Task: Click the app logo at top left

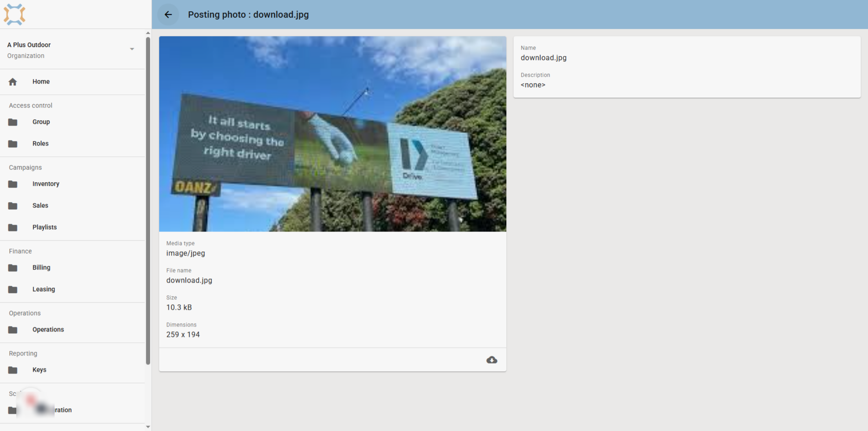Action: (x=14, y=14)
